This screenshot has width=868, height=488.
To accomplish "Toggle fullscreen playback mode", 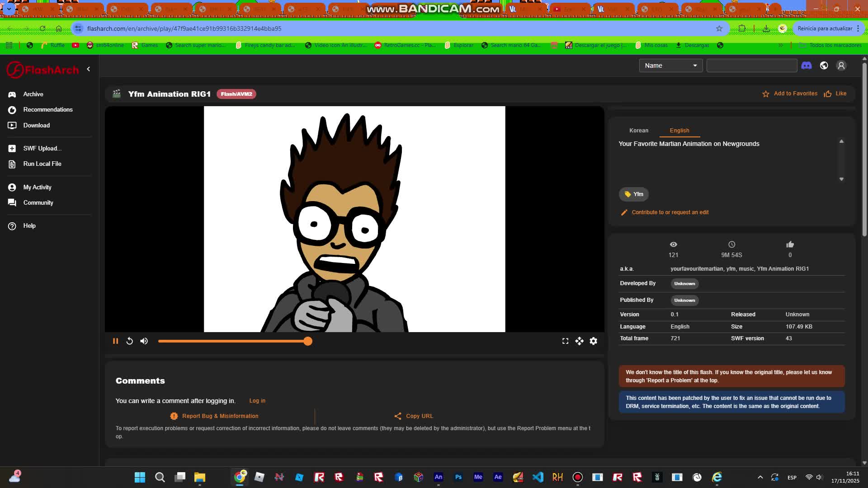I will pyautogui.click(x=565, y=341).
